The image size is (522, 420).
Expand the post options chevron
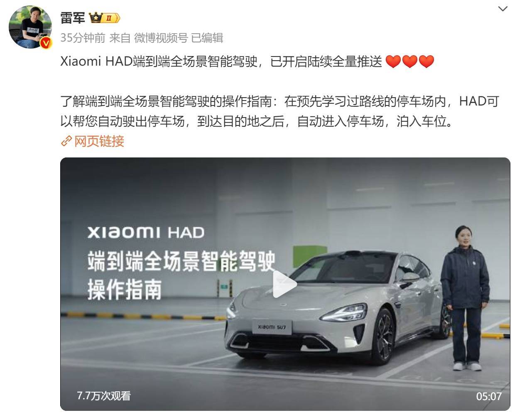[x=502, y=9]
